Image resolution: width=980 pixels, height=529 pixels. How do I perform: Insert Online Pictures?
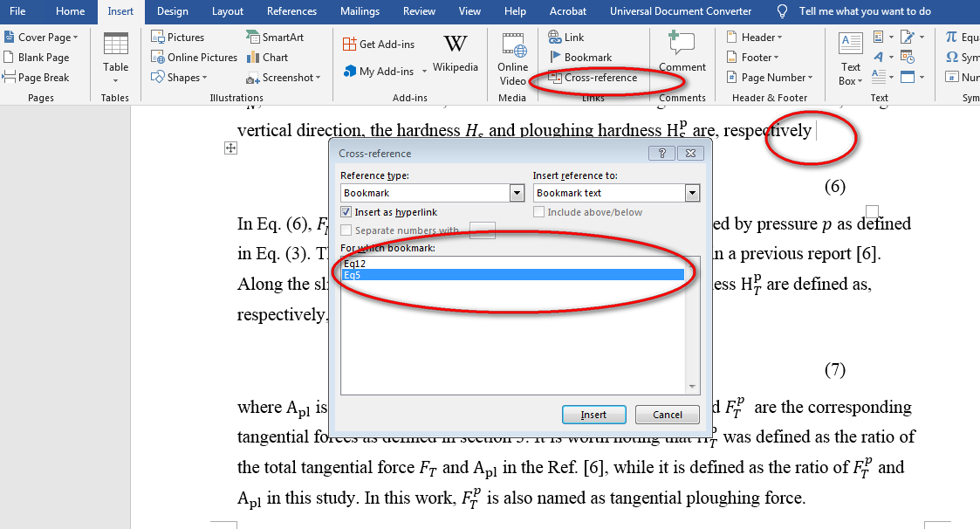[x=195, y=58]
